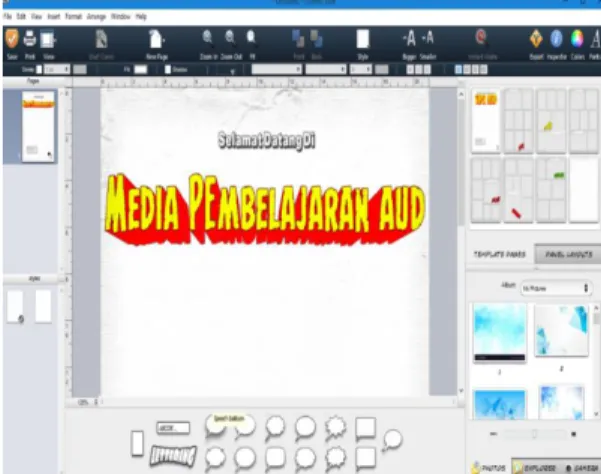Open the font family dropdown in the format bar
601x474 pixels.
coord(276,69)
